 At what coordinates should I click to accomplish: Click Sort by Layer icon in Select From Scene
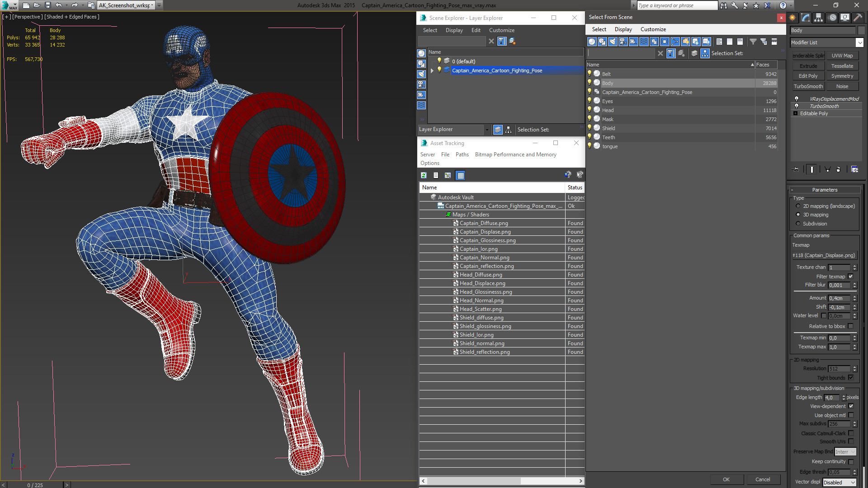(x=694, y=53)
